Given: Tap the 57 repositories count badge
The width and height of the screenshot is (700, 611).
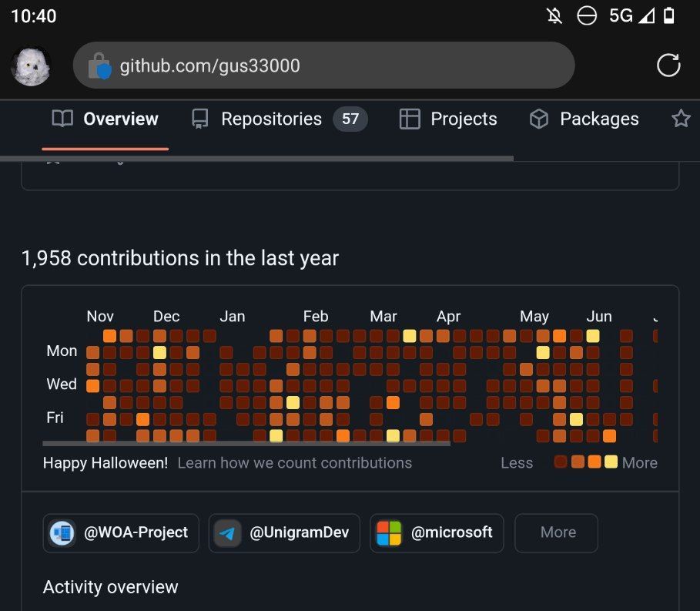Looking at the screenshot, I should pos(350,119).
